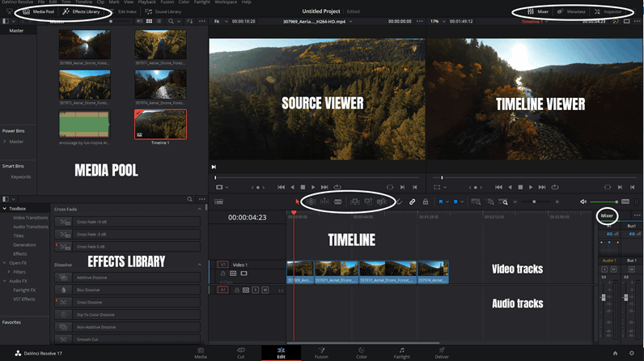Collapse the Toolbox tree section
This screenshot has height=361, width=644.
point(5,208)
